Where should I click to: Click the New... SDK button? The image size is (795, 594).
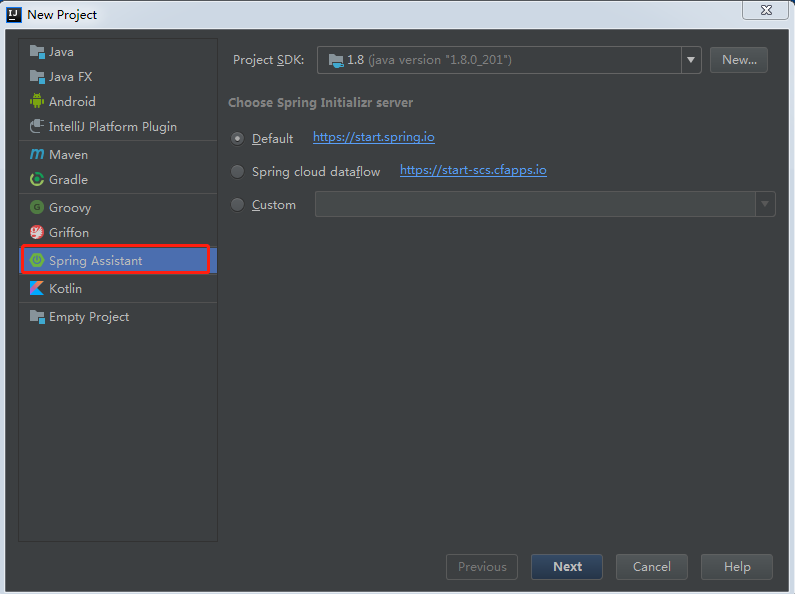[739, 60]
